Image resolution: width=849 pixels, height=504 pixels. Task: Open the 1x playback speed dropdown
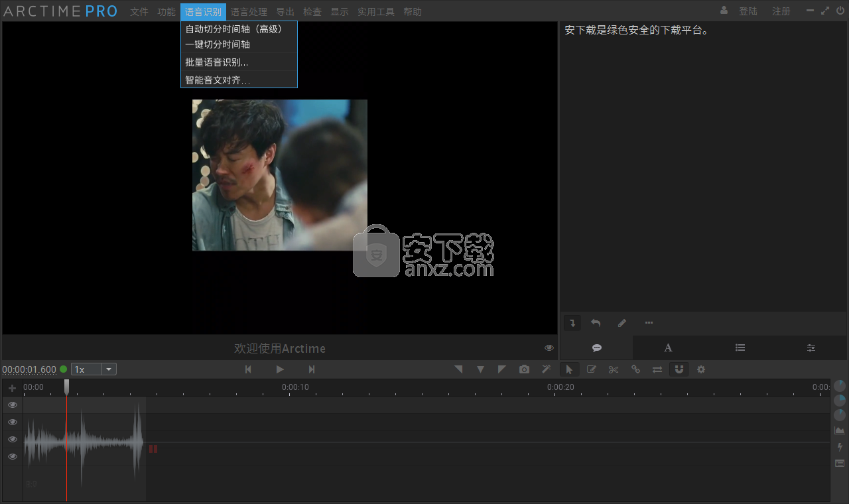94,369
